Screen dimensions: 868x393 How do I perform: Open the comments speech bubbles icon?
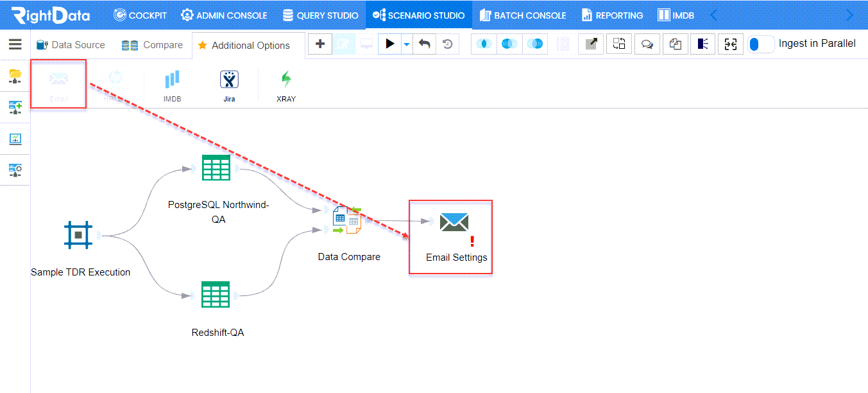(647, 44)
